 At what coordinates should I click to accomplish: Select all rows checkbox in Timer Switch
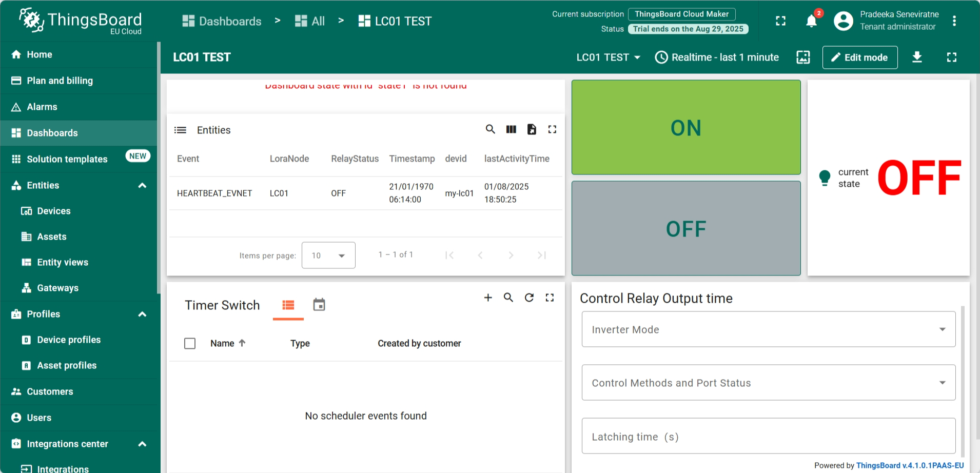pyautogui.click(x=190, y=343)
